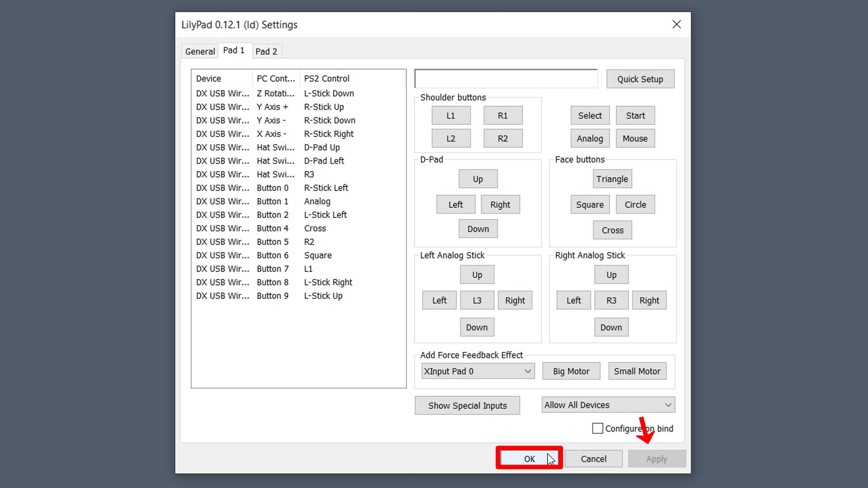Close the LilyPad Settings window
Image resolution: width=868 pixels, height=488 pixels.
click(x=676, y=24)
